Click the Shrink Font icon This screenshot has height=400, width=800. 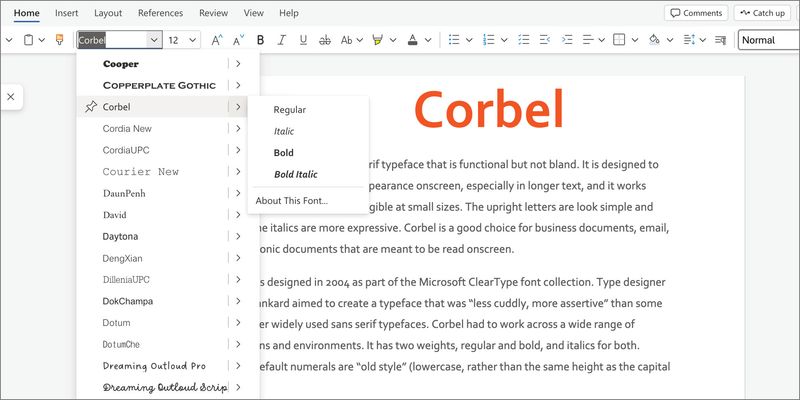click(x=238, y=40)
